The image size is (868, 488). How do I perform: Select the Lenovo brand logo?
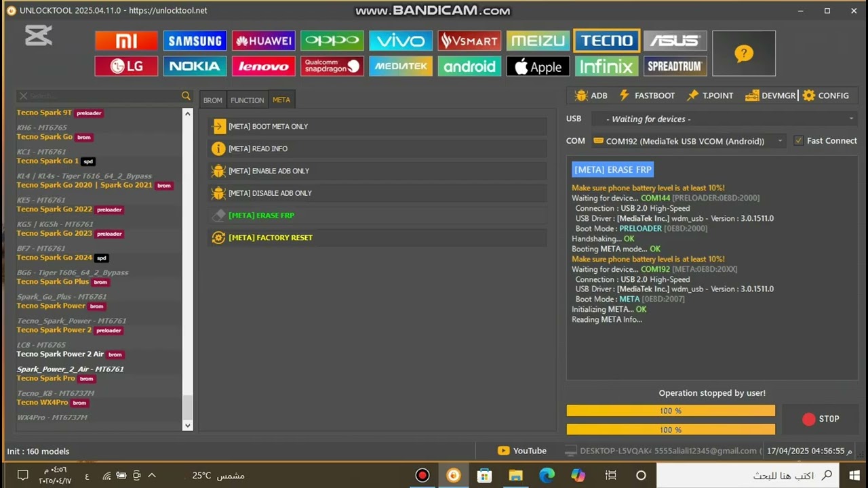263,66
